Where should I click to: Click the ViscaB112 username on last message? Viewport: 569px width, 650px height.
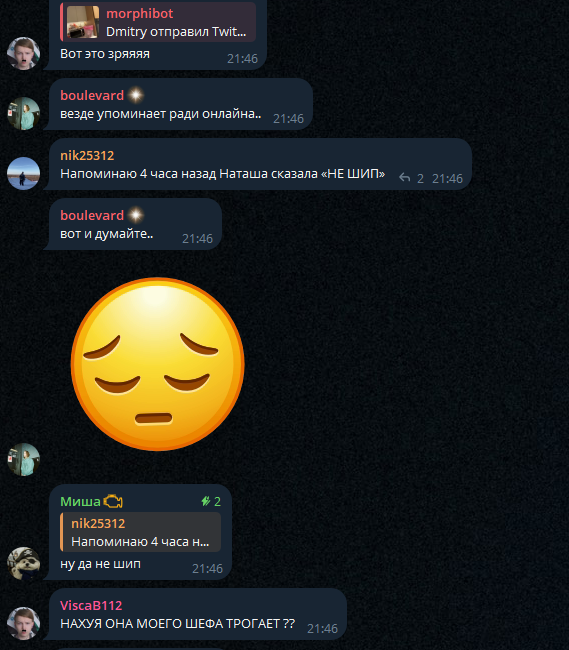[91, 605]
